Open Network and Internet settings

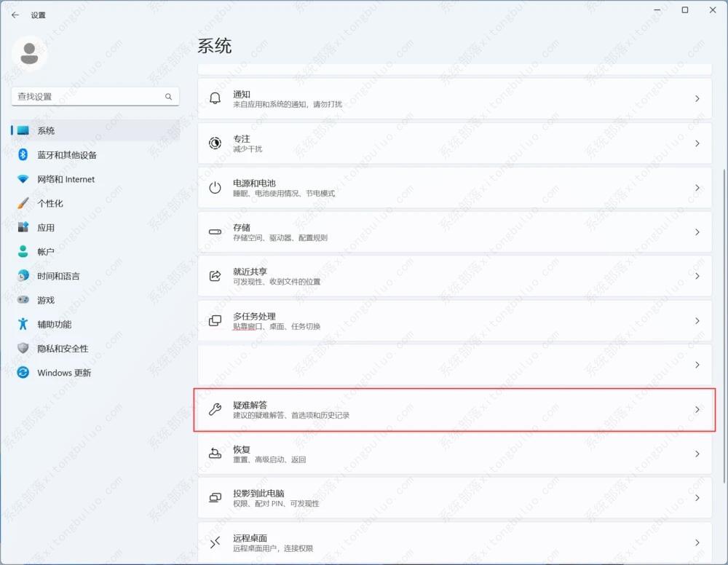(x=66, y=179)
